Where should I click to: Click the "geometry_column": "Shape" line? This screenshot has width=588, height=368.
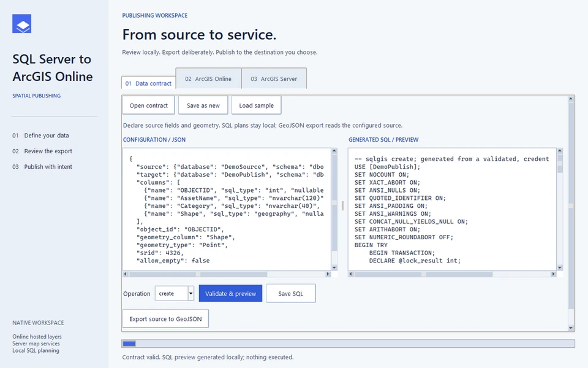pyautogui.click(x=186, y=237)
